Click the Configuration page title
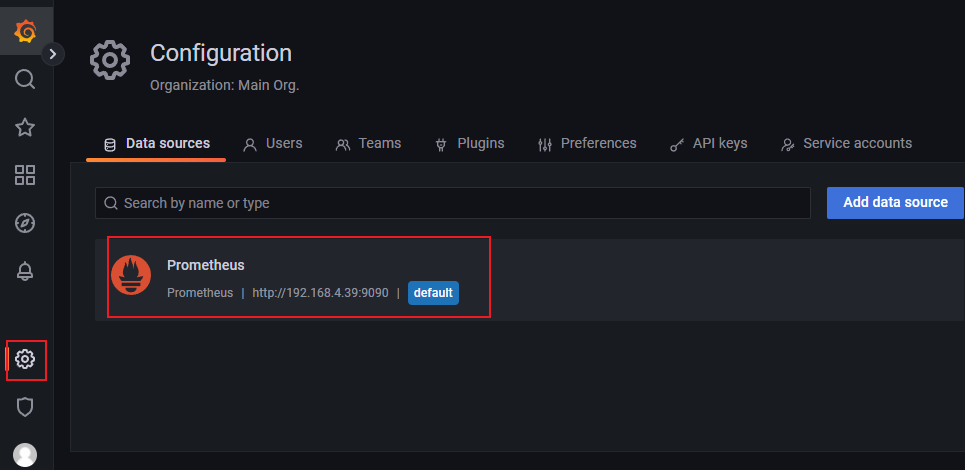Viewport: 965px width, 470px height. [221, 54]
